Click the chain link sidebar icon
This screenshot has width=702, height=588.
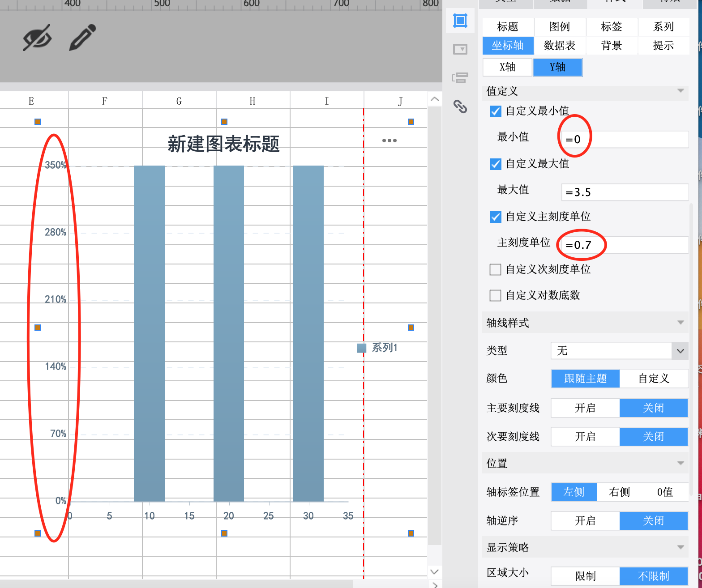click(x=460, y=107)
